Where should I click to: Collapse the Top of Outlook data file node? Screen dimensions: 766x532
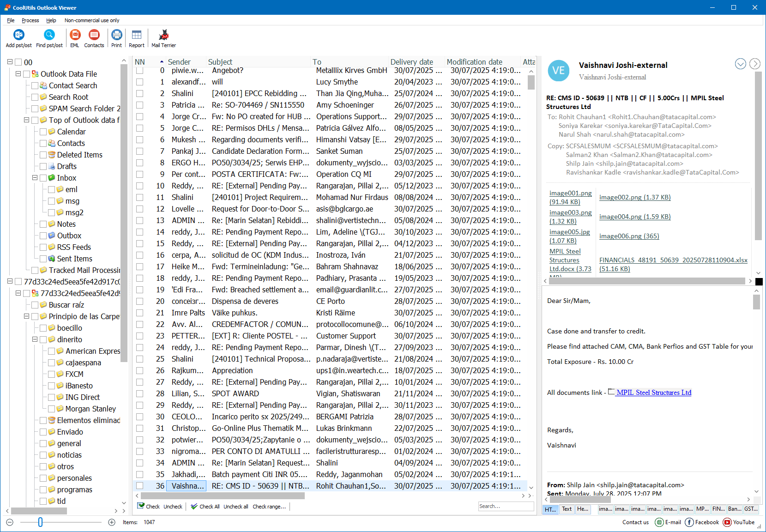(26, 120)
